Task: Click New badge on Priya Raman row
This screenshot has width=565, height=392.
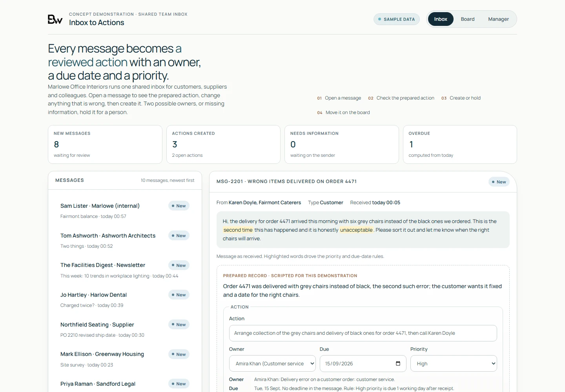Action: pos(179,384)
